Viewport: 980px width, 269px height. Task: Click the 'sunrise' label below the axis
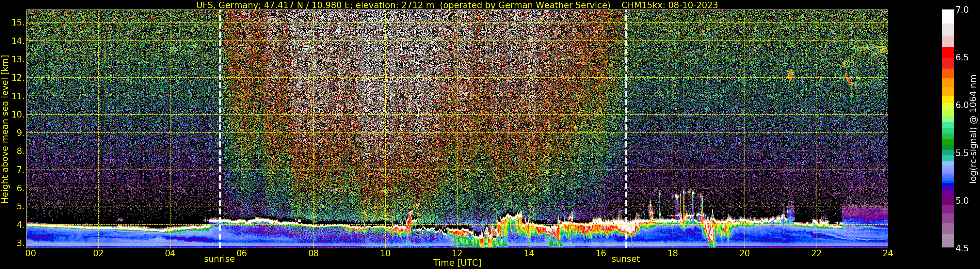coord(219,259)
